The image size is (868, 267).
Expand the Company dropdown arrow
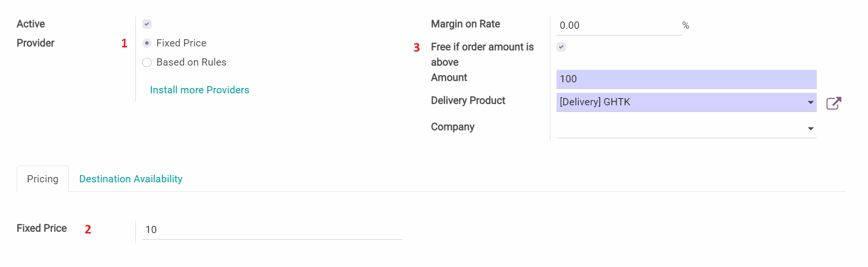pyautogui.click(x=811, y=129)
